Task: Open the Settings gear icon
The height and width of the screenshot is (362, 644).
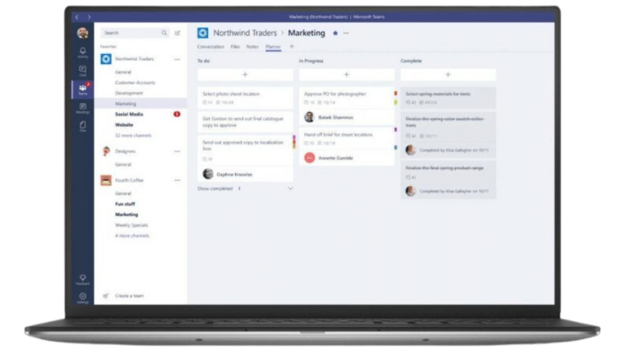Action: coord(82,297)
